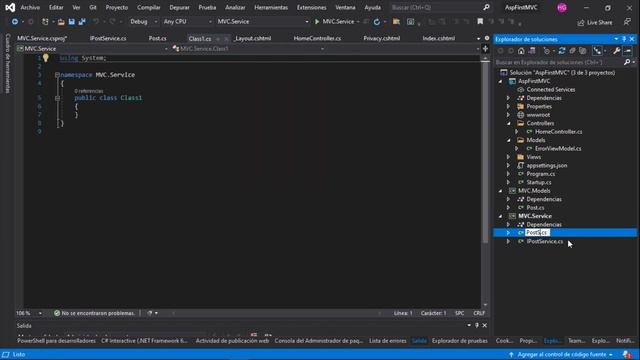This screenshot has height=360, width=640.
Task: Select ErrorViewModel.cs in Solution Explorer
Action: coord(558,149)
